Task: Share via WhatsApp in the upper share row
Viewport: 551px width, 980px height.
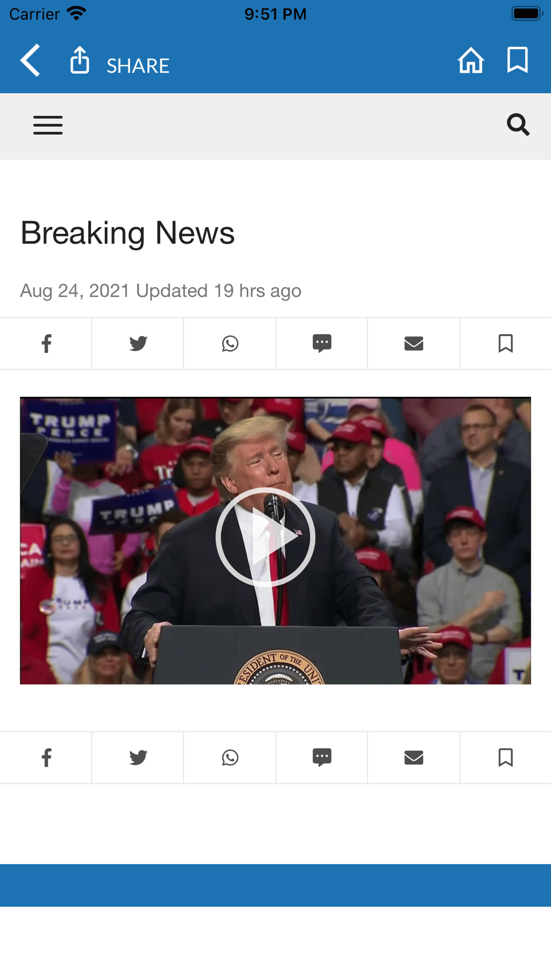Action: pos(230,343)
